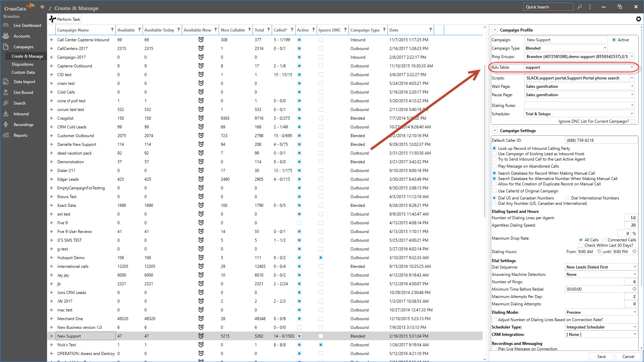Click the Save button

tap(601, 356)
